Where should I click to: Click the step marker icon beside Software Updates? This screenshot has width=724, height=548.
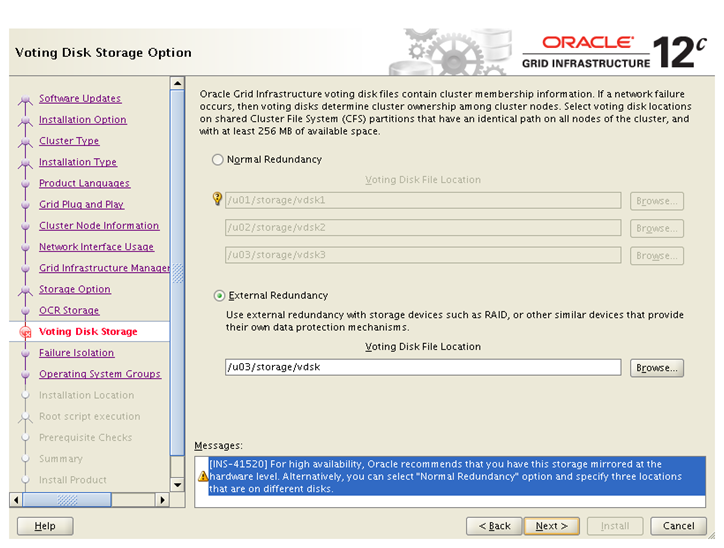pos(25,99)
